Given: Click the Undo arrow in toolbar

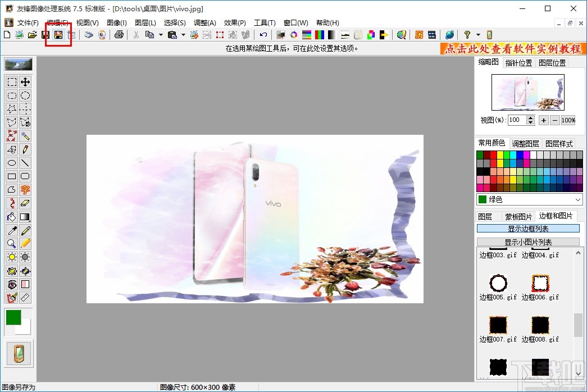Looking at the screenshot, I should tap(263, 35).
